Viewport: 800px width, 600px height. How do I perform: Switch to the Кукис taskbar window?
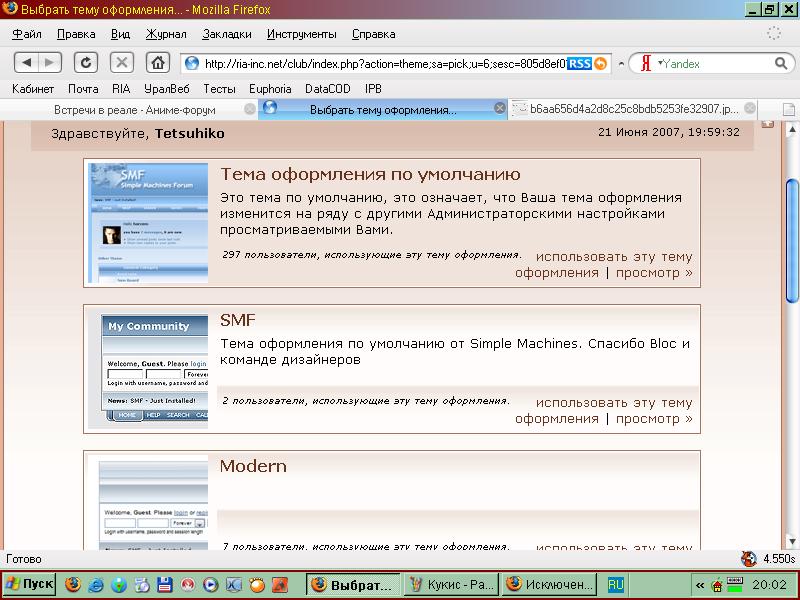[452, 585]
